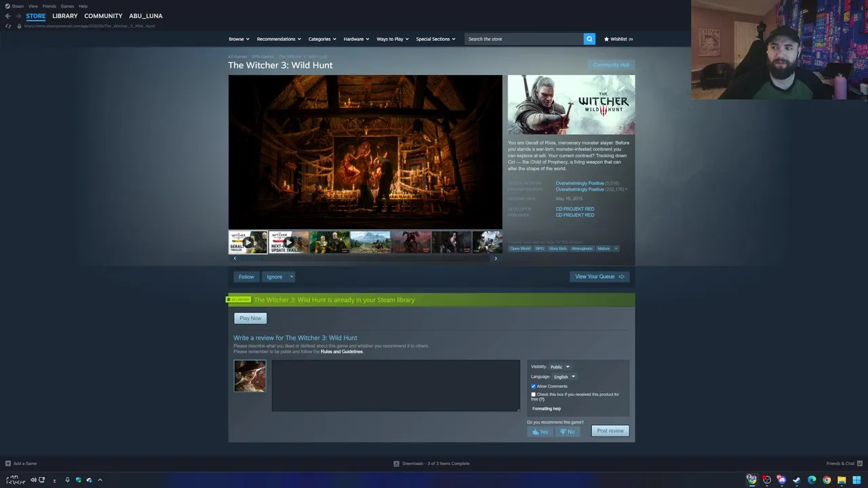Open the Visibility Public dropdown

tap(560, 367)
